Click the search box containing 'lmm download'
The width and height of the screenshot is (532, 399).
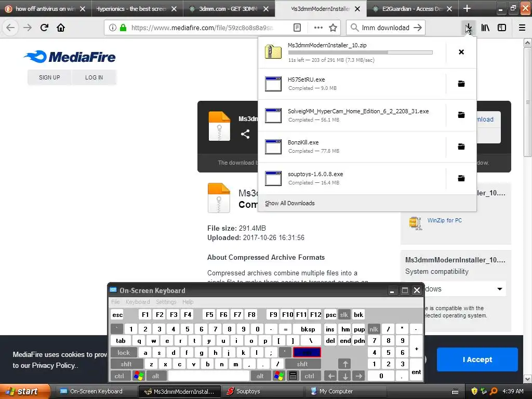coord(385,28)
